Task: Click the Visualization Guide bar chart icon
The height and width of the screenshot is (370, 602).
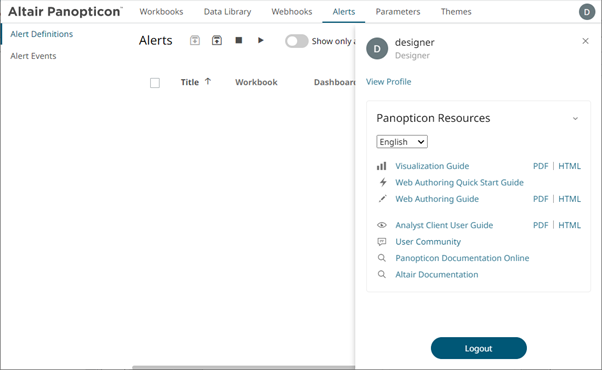Action: point(382,166)
